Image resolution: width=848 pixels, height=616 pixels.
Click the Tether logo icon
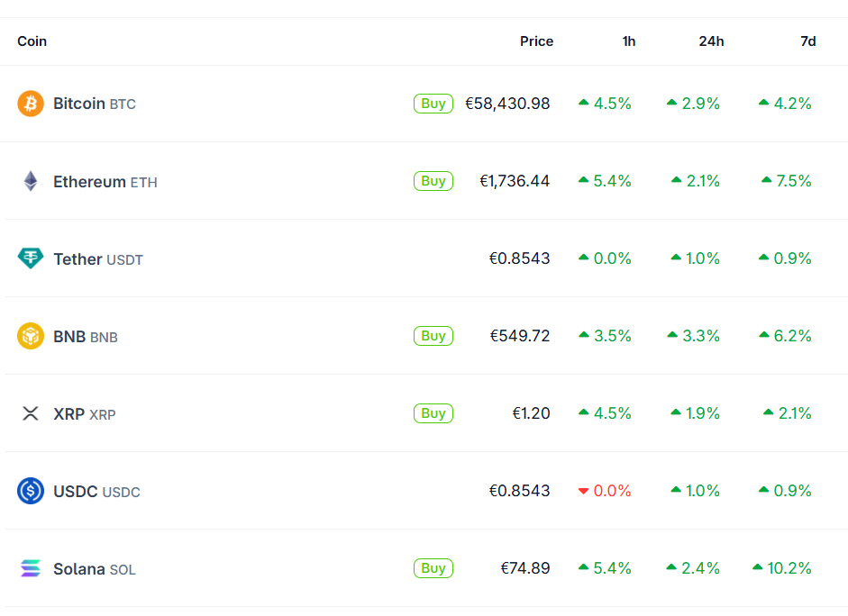[31, 258]
